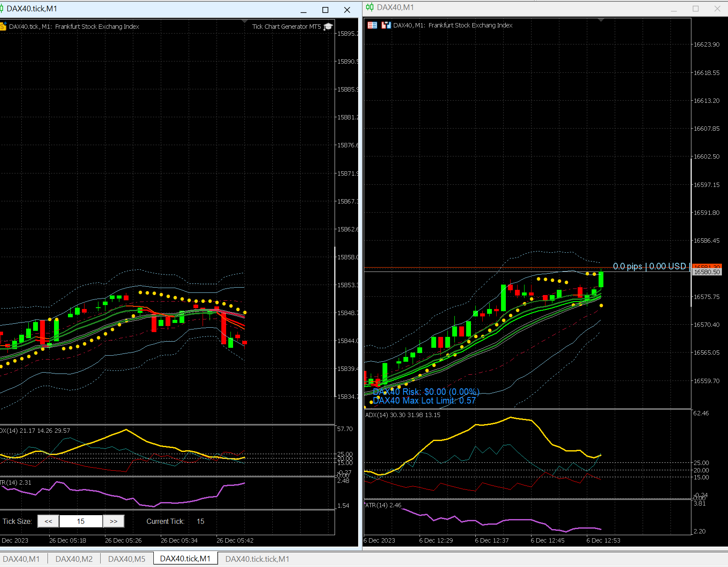Click the ATR(14) 2.31 label on tick chart
The width and height of the screenshot is (728, 567).
point(16,482)
